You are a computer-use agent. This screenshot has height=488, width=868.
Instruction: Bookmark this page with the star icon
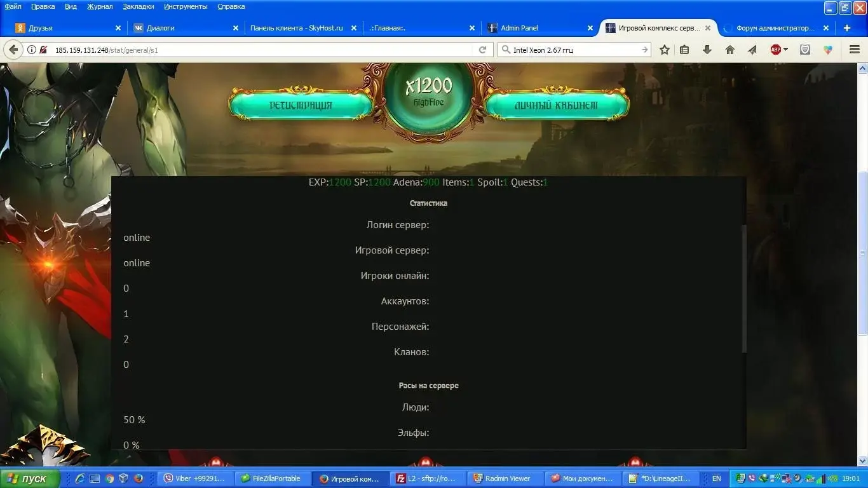[665, 50]
